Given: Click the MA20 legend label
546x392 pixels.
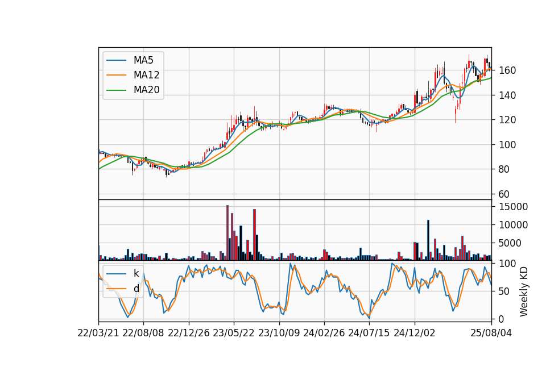Looking at the screenshot, I should (x=146, y=90).
